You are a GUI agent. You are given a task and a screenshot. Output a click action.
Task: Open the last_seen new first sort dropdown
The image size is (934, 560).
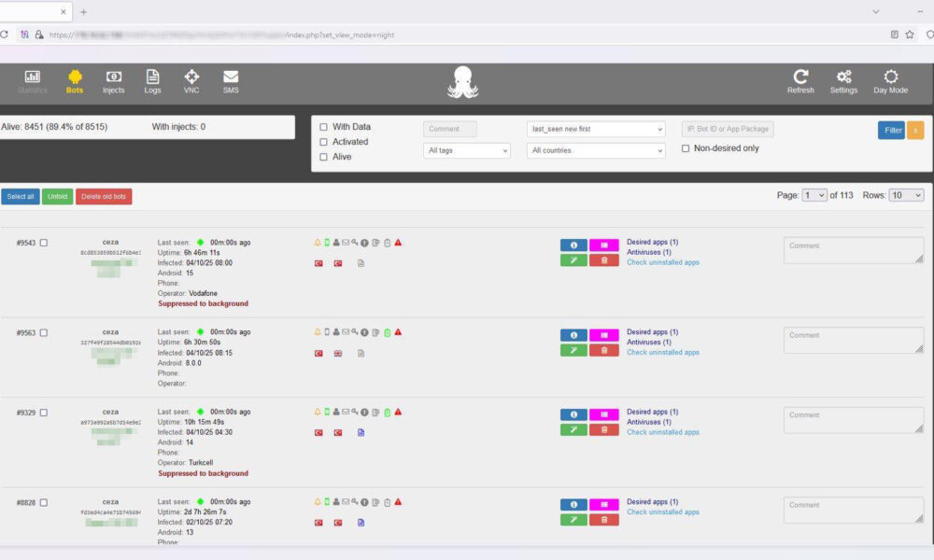[x=596, y=129]
